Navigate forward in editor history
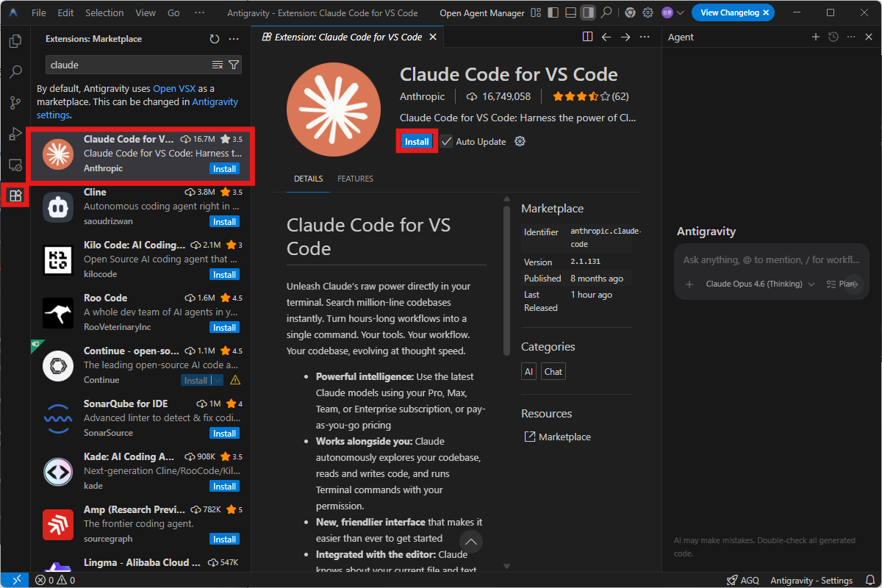Image resolution: width=882 pixels, height=588 pixels. [x=625, y=37]
